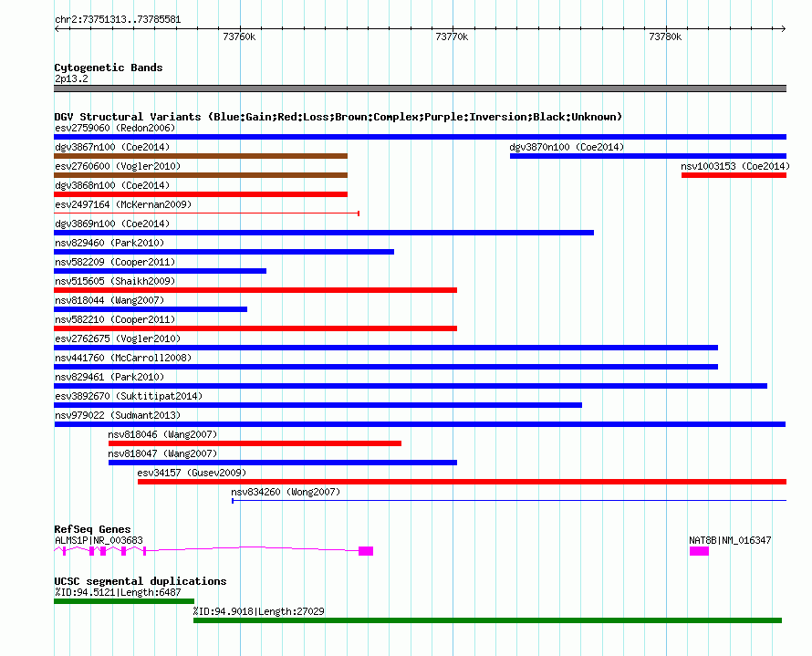Select the magenta NAT8B gene block

pyautogui.click(x=699, y=551)
